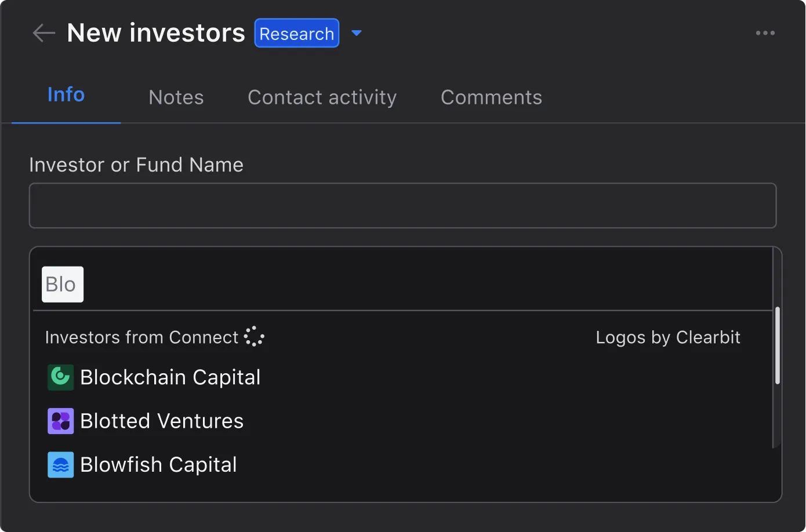
Task: Click the Logos by Clearbit text
Action: point(668,337)
